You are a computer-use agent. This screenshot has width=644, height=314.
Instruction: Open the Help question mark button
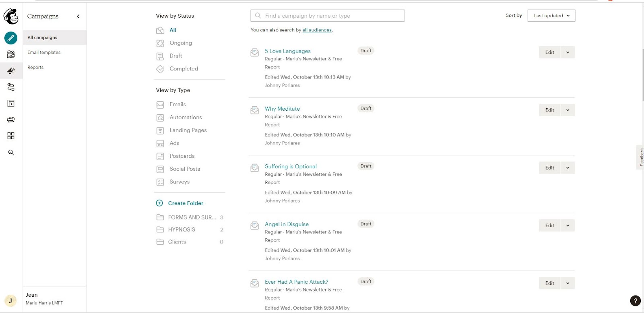coord(635,301)
